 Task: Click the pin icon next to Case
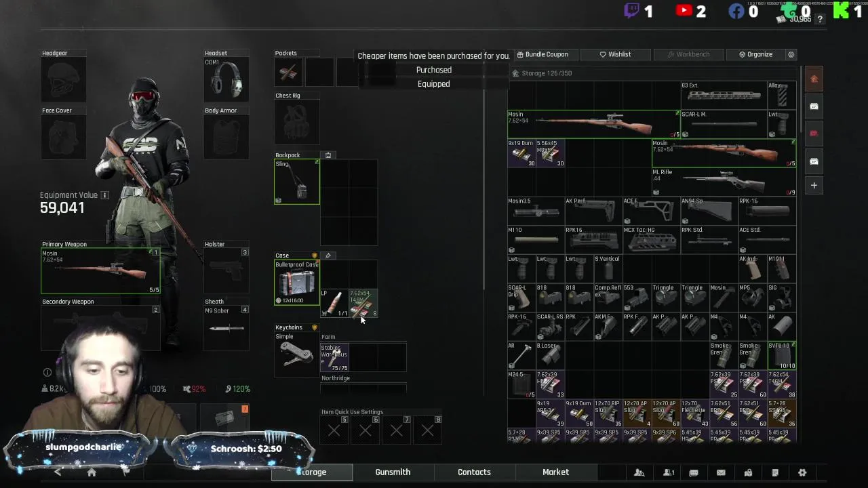point(328,256)
